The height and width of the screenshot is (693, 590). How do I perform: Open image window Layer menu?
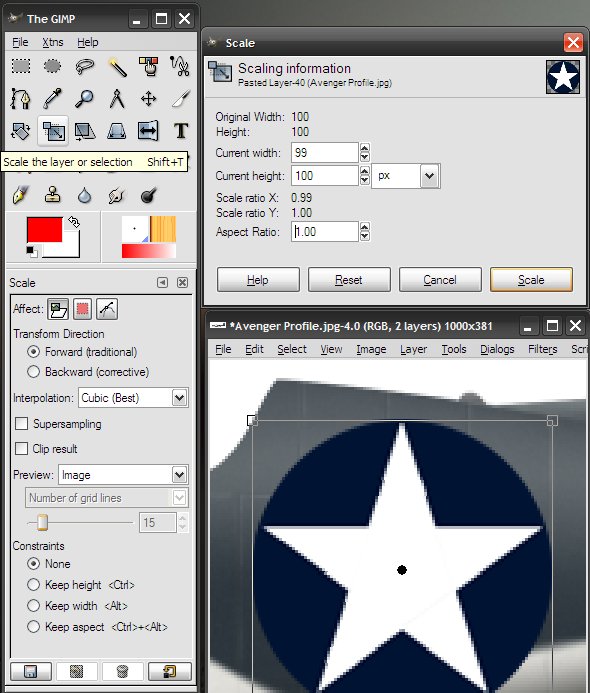pos(413,349)
